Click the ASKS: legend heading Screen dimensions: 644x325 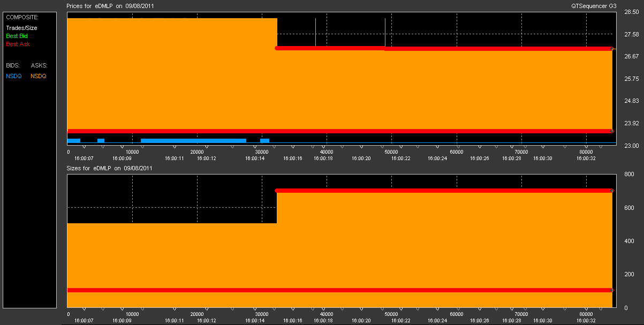39,65
